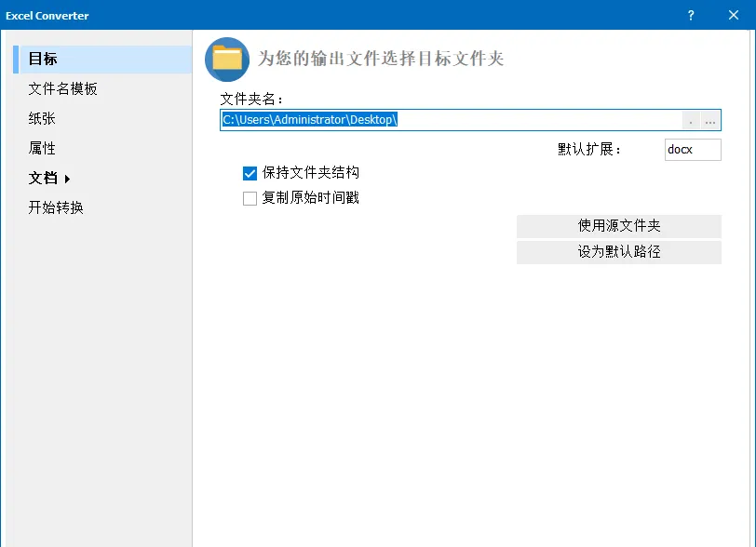
Task: Close the Excel Converter dialog
Action: [x=734, y=16]
